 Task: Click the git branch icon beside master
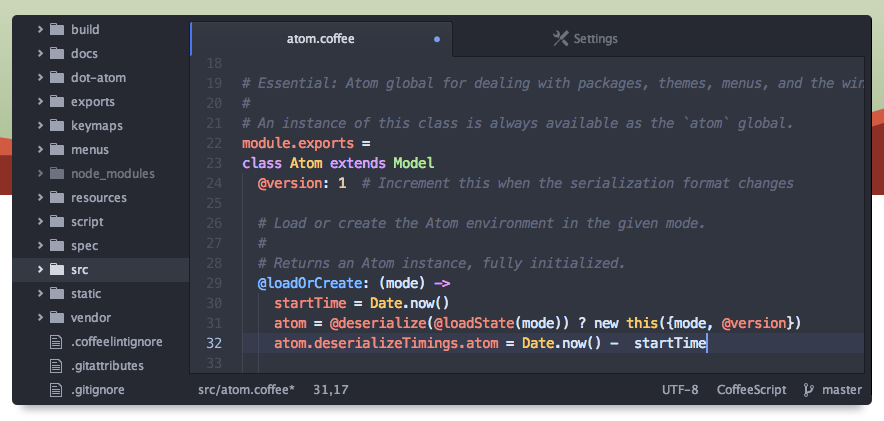pos(807,389)
